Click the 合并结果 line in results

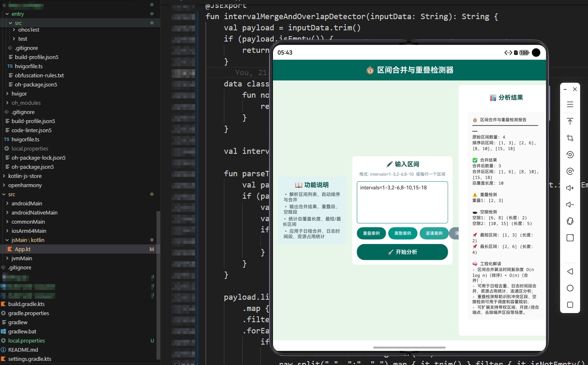489,160
